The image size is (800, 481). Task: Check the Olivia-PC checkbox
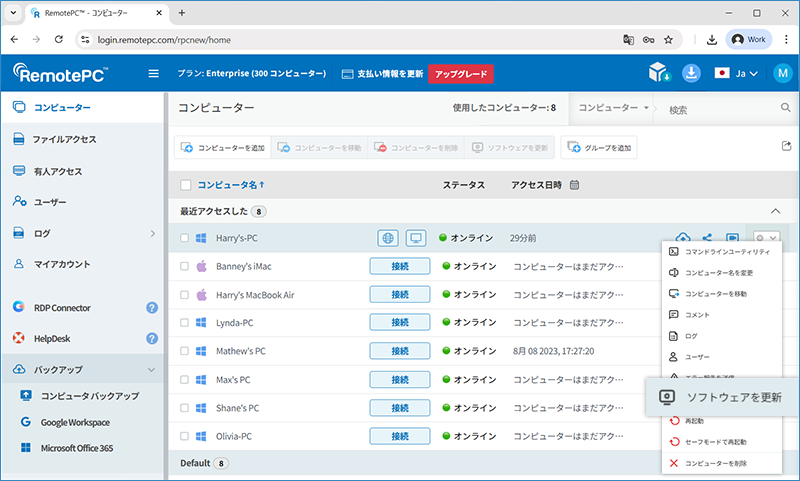click(184, 436)
